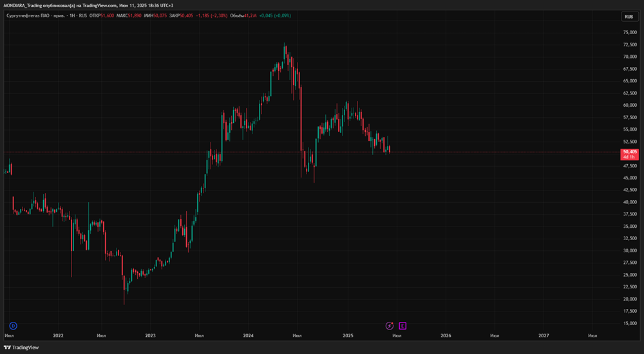644x354 pixels.
Task: Click the close value ЗАКР 50,405
Action: click(x=181, y=15)
